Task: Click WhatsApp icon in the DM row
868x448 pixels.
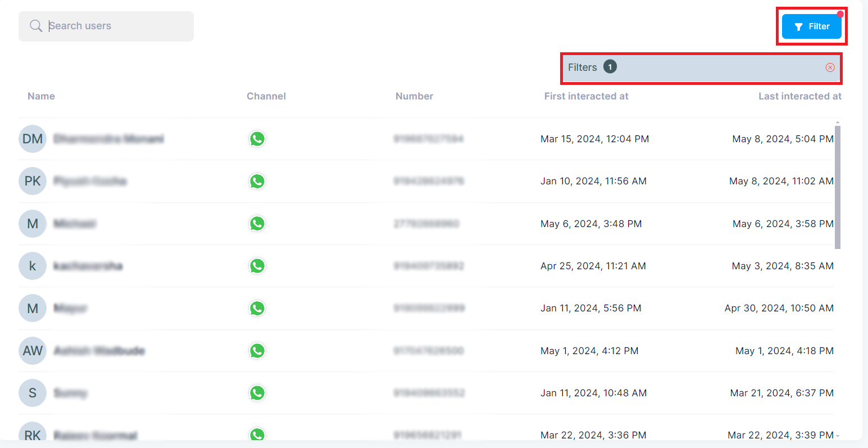Action: tap(257, 139)
